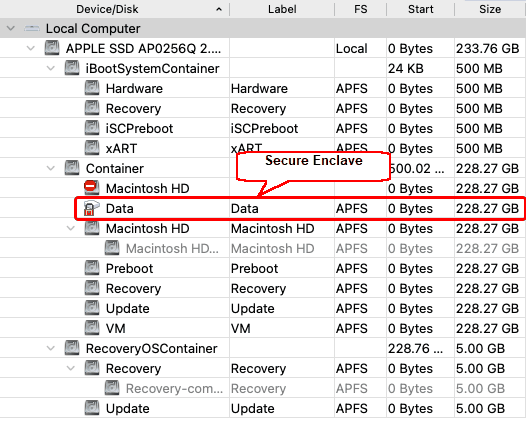Collapse the 5.00 GB Recovery volume node
This screenshot has width=526, height=429.
(x=71, y=368)
